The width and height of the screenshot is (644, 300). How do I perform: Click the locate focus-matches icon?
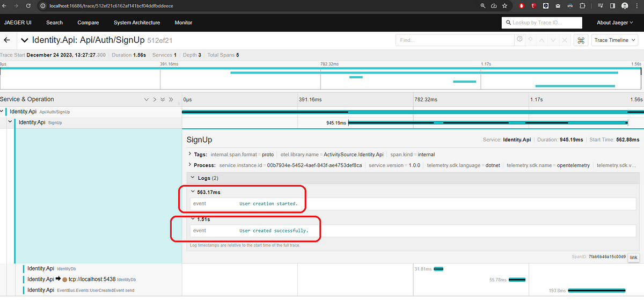(530, 40)
